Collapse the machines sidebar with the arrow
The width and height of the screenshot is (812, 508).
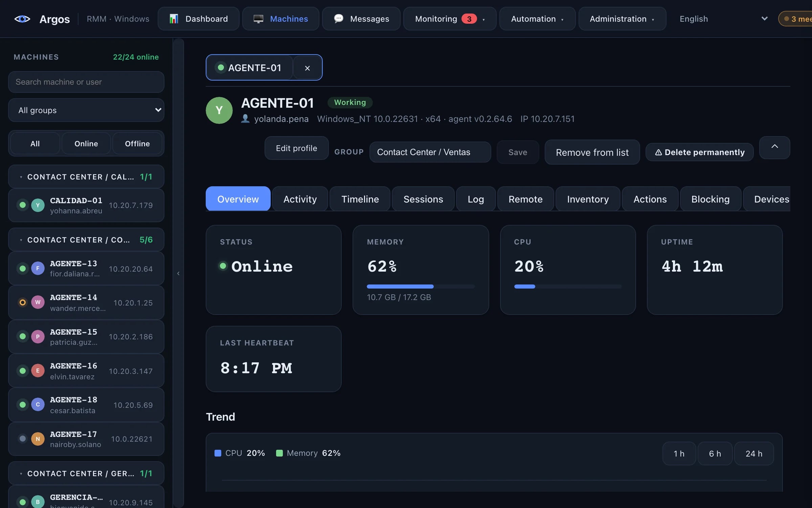[x=178, y=273]
